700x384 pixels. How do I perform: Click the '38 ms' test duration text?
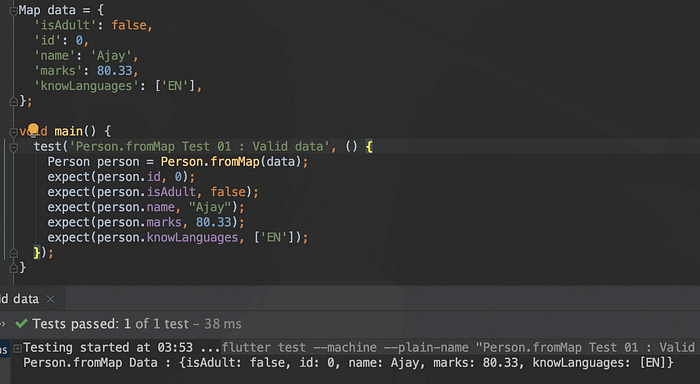point(223,324)
